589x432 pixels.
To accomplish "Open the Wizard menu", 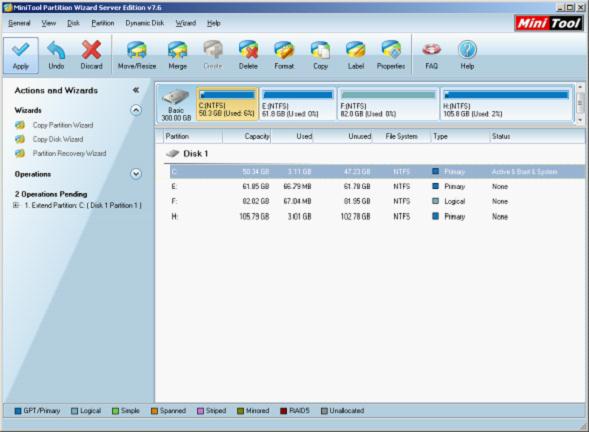I will 186,23.
